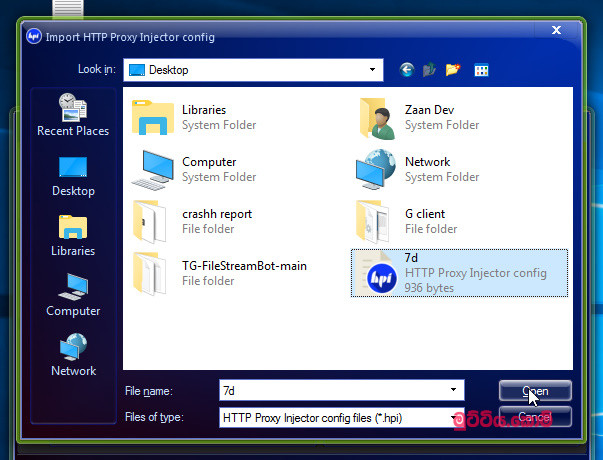Select Desktop in the places sidebar
The image size is (603, 460).
coord(73,177)
